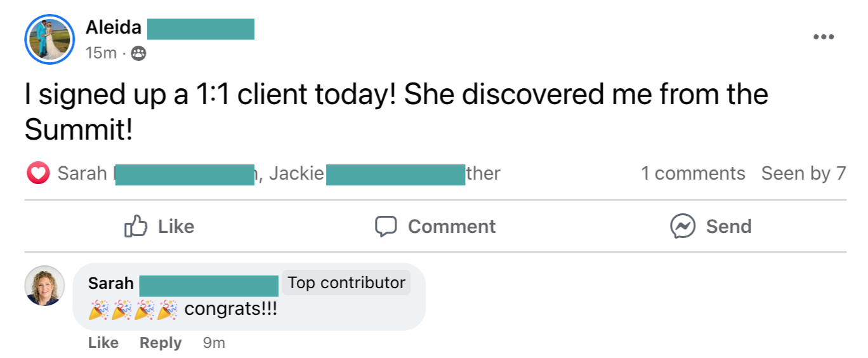Open the three-dot post options menu

(823, 37)
